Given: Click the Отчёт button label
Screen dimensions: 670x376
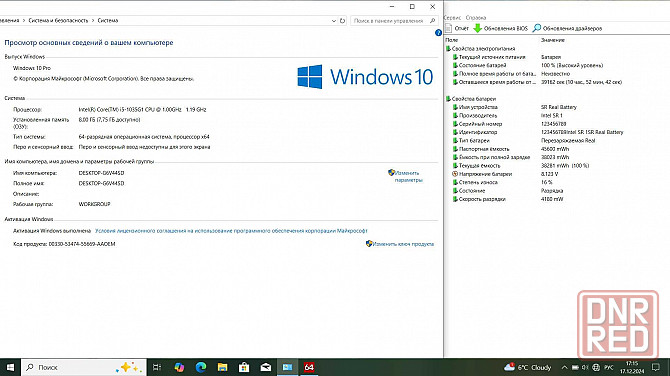Looking at the screenshot, I should [461, 28].
